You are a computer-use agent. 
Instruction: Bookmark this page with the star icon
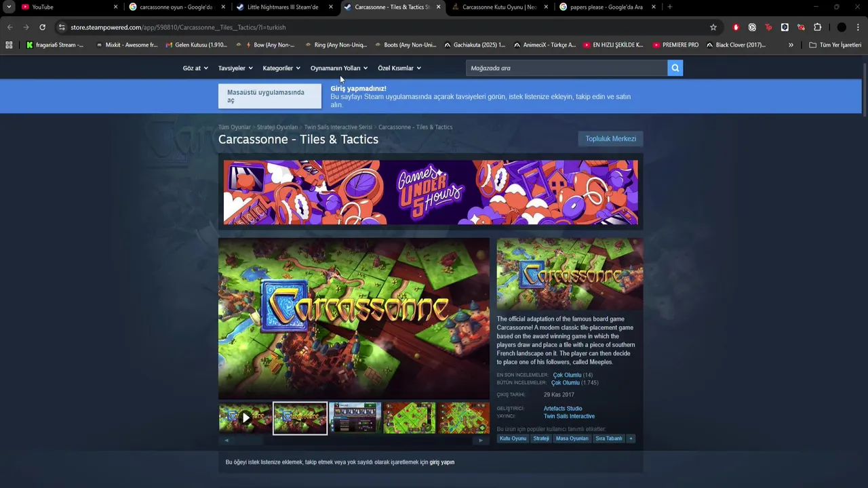pos(713,27)
